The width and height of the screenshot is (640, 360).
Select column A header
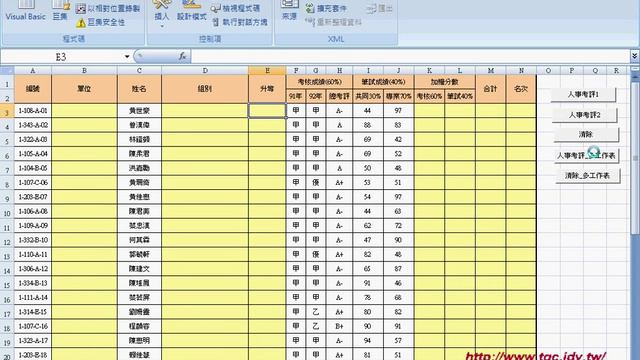coord(33,71)
